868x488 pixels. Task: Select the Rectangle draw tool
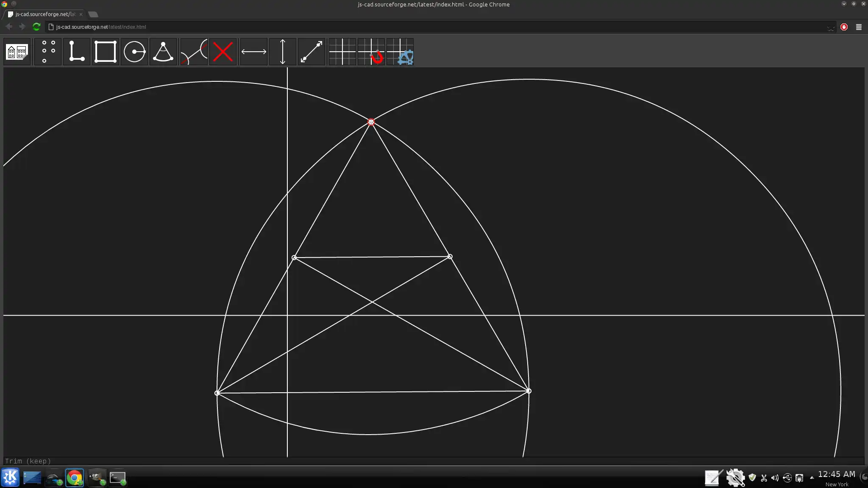pyautogui.click(x=105, y=52)
